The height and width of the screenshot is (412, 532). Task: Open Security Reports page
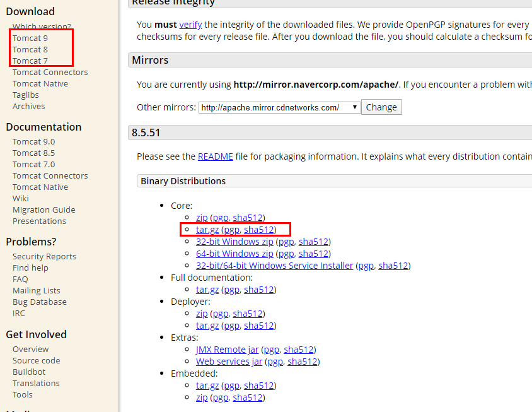[x=45, y=256]
